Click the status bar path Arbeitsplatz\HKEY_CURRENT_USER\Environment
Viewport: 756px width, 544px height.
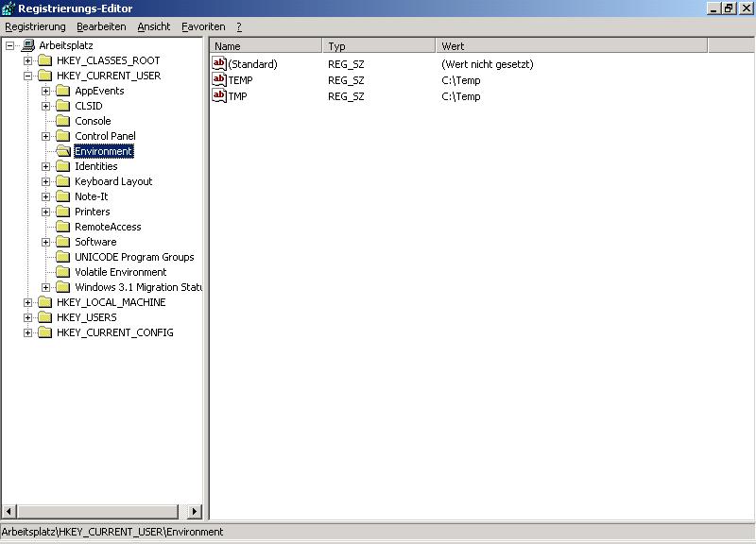tap(112, 532)
